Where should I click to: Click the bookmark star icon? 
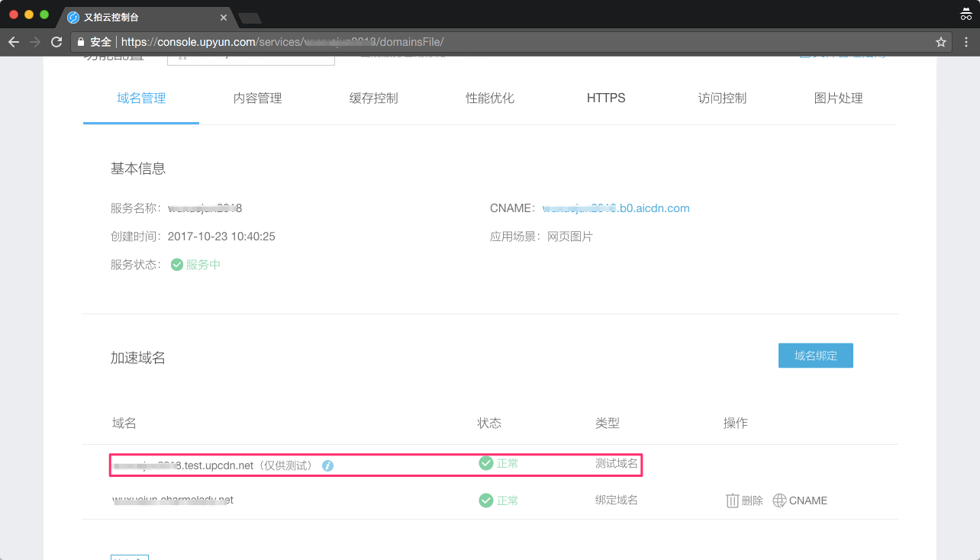click(940, 42)
